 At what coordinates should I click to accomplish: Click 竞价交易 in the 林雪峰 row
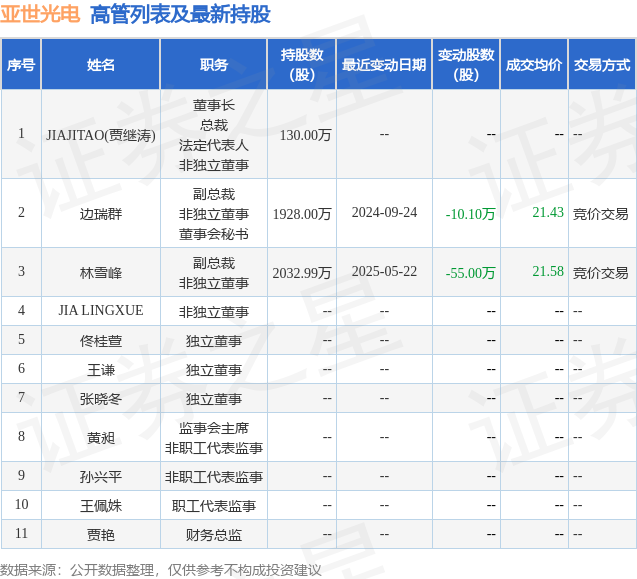click(601, 273)
